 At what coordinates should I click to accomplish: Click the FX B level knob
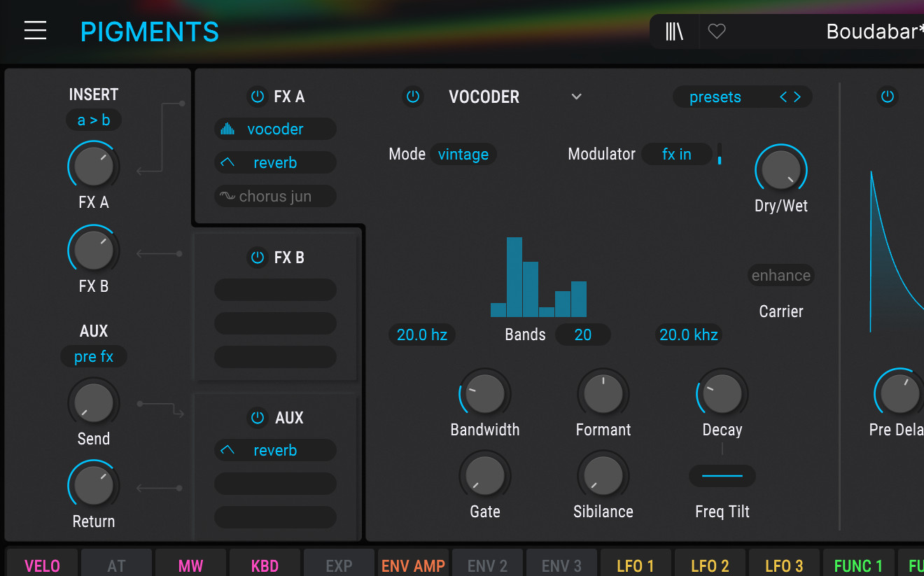(94, 251)
